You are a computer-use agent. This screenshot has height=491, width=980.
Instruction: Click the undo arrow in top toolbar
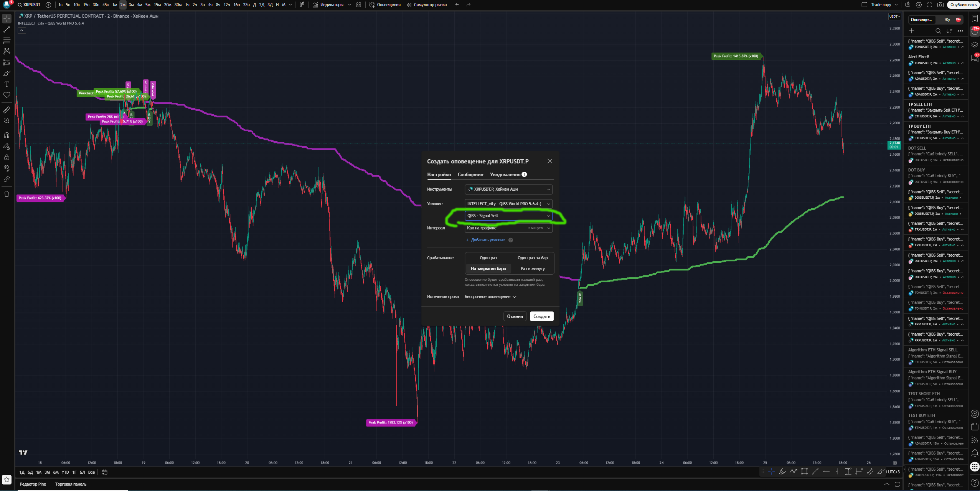(x=457, y=5)
